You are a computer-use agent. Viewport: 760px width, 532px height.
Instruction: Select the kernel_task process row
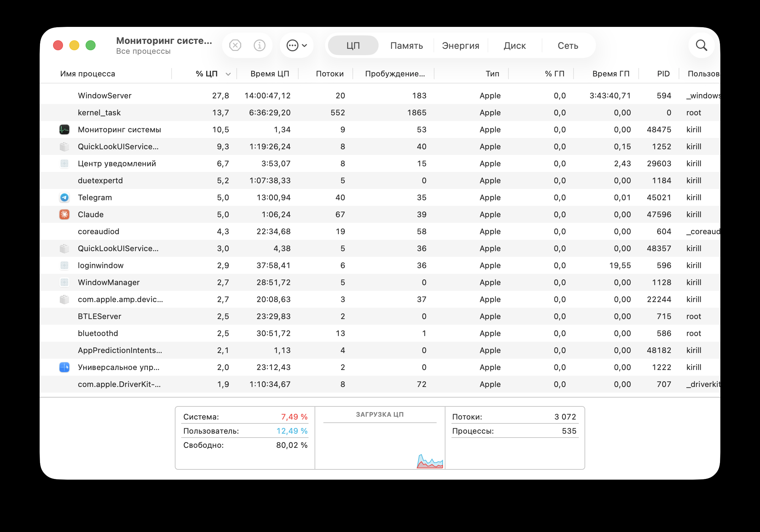[x=99, y=112]
